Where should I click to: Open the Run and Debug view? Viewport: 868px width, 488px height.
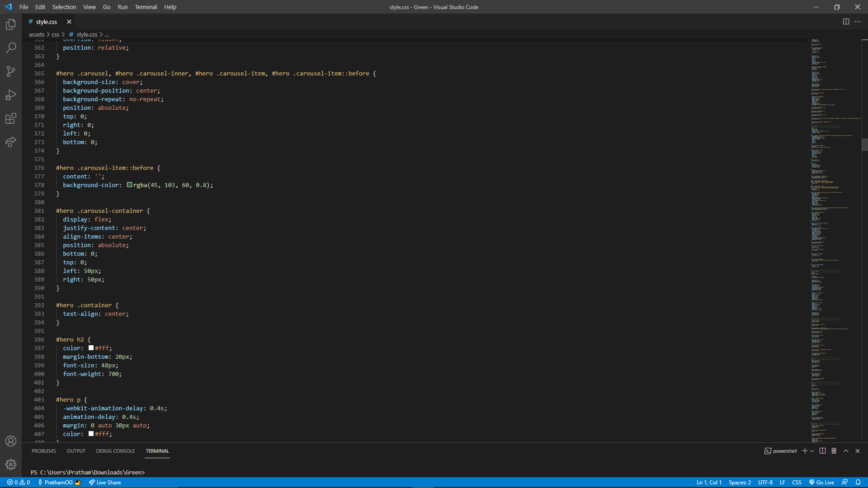(11, 95)
